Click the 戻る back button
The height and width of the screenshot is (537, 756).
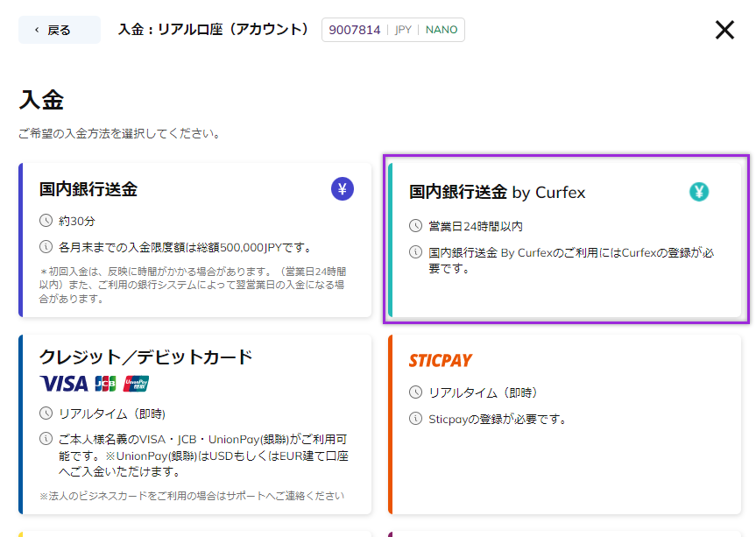click(x=60, y=30)
